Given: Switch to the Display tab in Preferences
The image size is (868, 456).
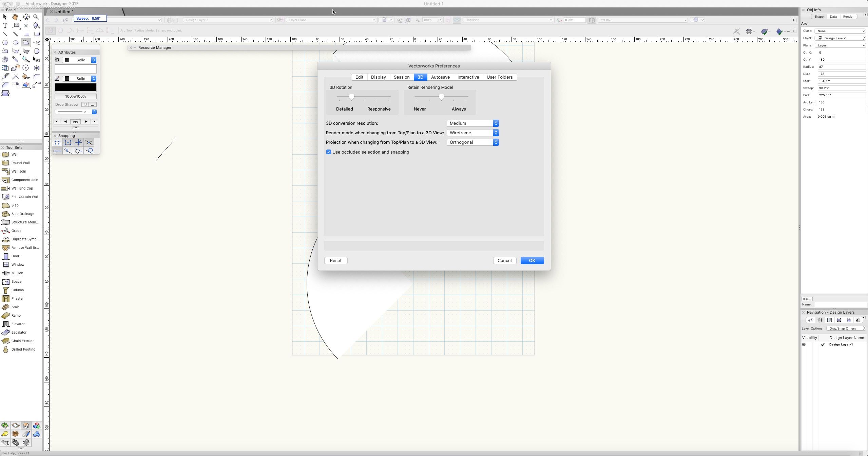Looking at the screenshot, I should [378, 77].
